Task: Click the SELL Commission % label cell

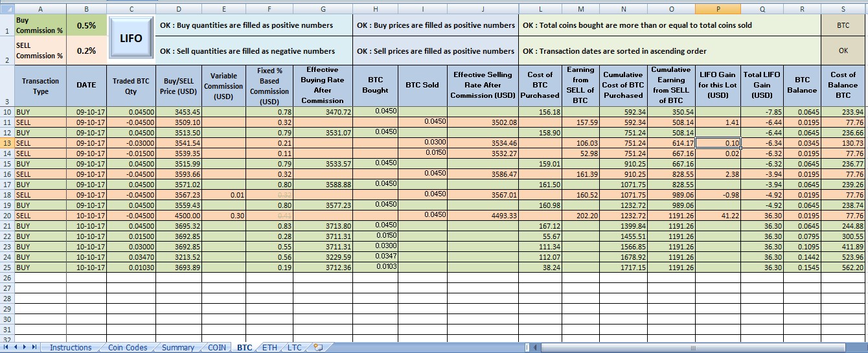Action: click(x=40, y=51)
